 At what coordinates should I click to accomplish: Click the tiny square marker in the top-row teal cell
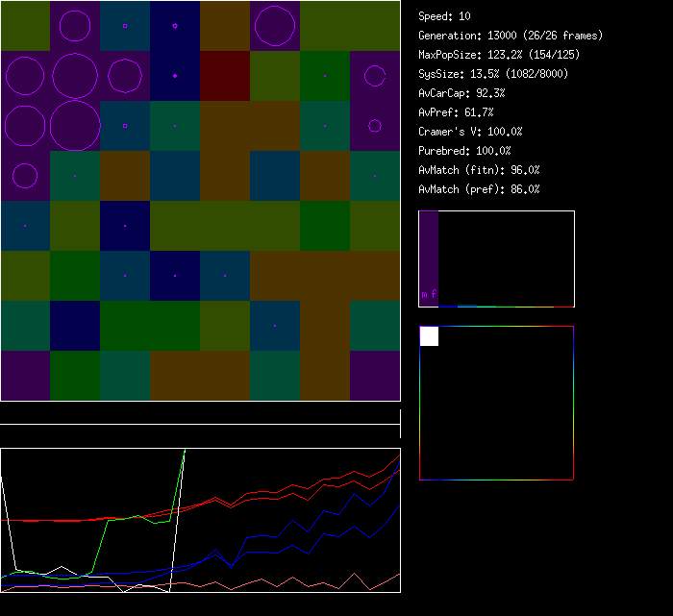tap(125, 26)
